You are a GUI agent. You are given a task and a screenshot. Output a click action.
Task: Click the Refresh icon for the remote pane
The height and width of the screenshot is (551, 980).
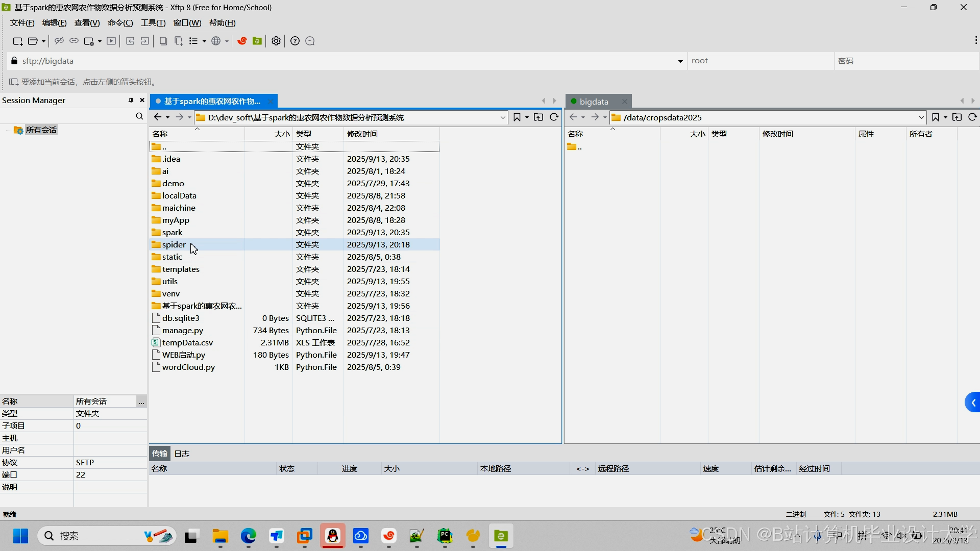973,117
